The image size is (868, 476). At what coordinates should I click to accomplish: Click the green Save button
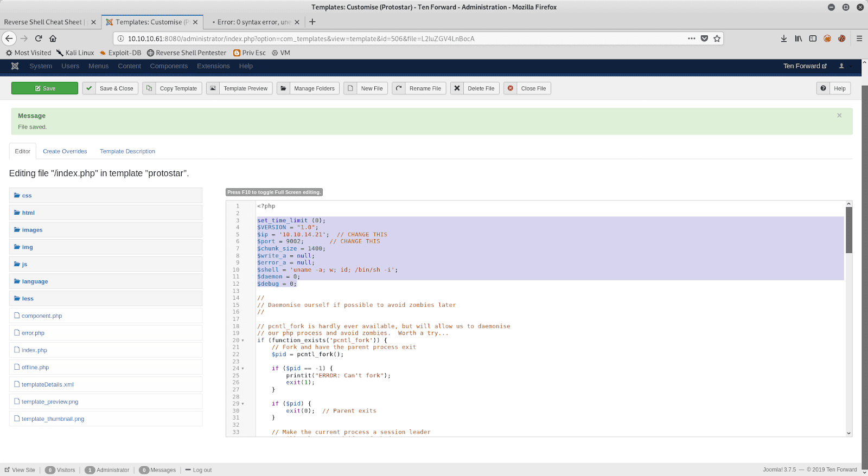pyautogui.click(x=44, y=88)
